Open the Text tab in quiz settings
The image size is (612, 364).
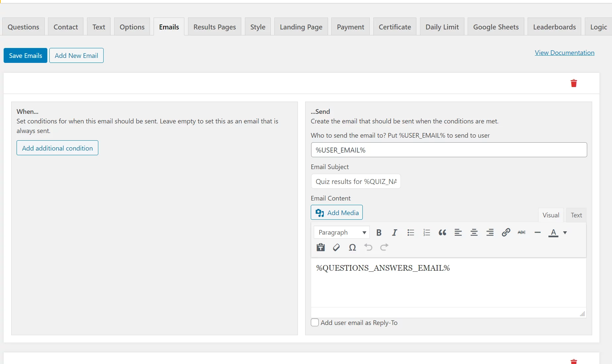pos(99,27)
